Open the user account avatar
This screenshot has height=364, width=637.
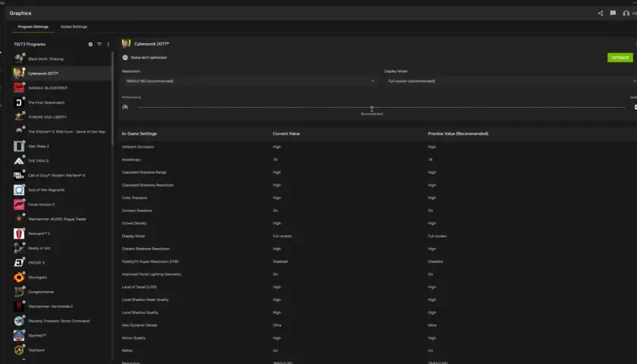tap(626, 14)
